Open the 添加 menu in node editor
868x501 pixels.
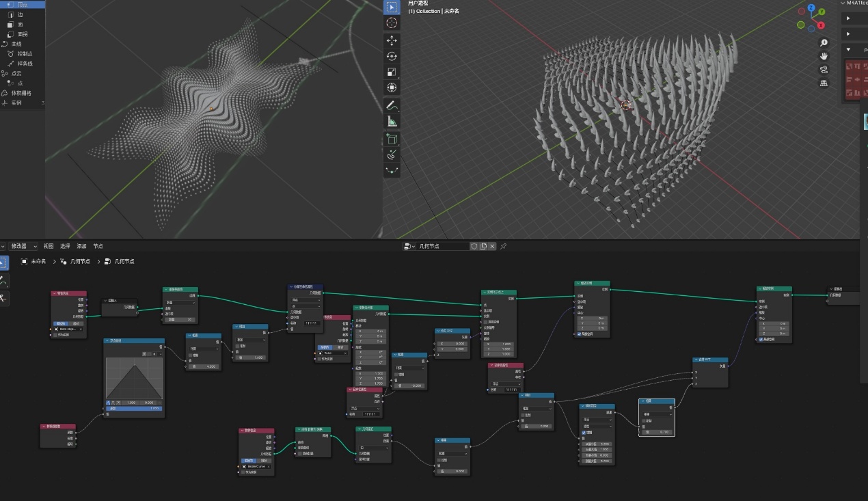(82, 246)
